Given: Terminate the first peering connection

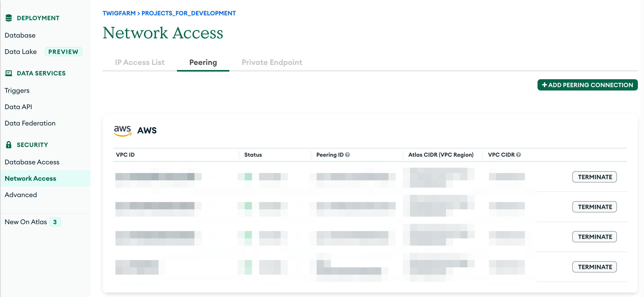Looking at the screenshot, I should coord(594,177).
